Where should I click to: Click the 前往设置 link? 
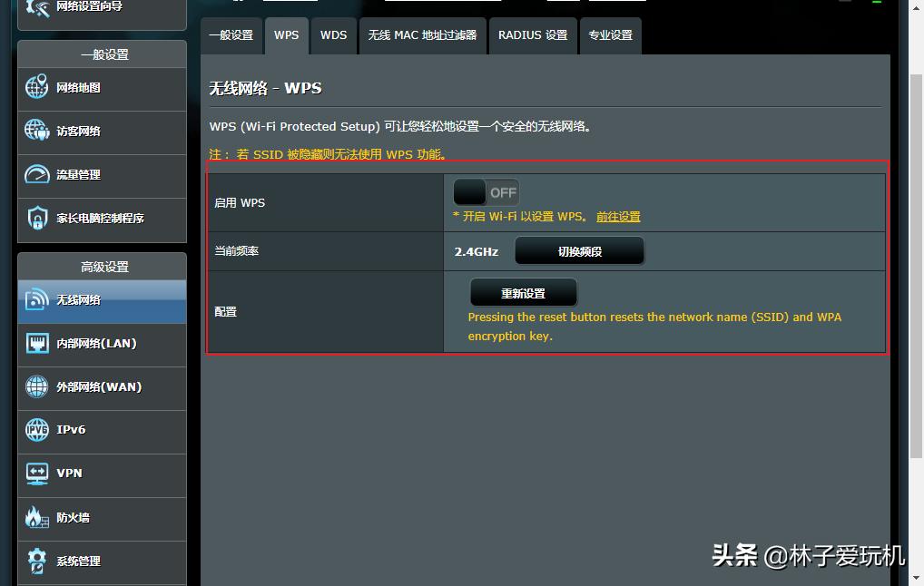[x=620, y=217]
